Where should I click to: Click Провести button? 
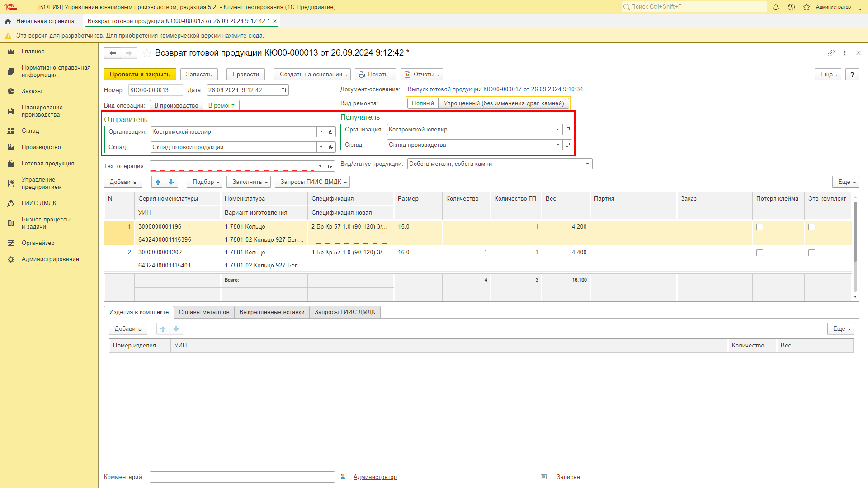(x=245, y=75)
